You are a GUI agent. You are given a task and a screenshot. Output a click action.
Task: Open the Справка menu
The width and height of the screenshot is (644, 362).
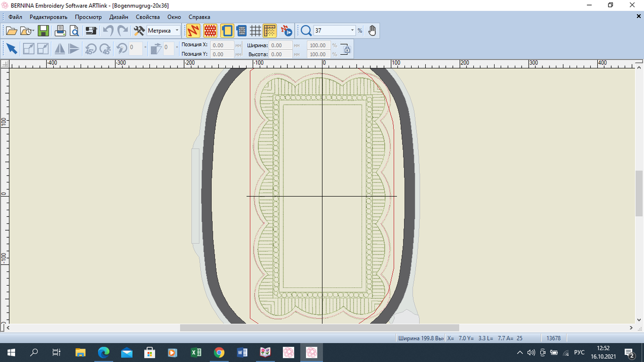pos(199,17)
